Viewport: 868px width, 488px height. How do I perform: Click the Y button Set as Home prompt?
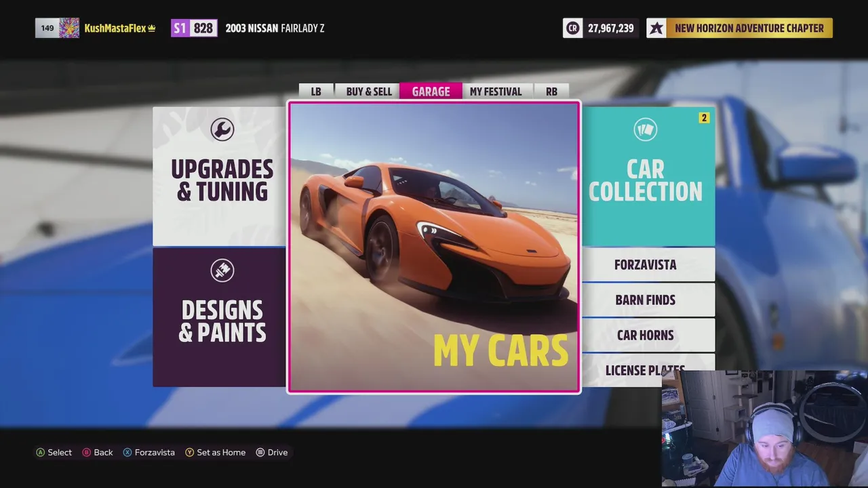tap(215, 452)
